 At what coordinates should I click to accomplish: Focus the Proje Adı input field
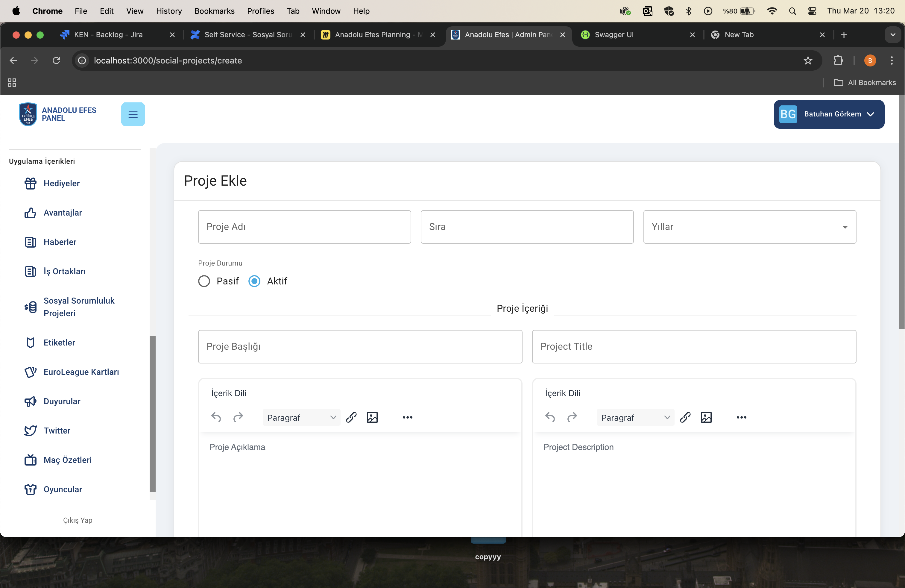click(x=304, y=227)
